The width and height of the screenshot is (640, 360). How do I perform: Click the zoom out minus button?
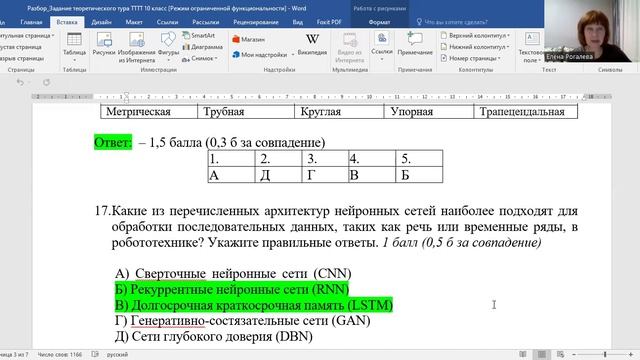[573, 354]
